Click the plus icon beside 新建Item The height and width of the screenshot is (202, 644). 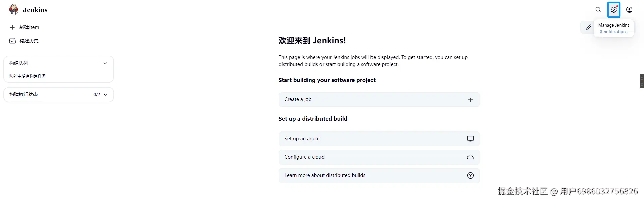point(12,27)
